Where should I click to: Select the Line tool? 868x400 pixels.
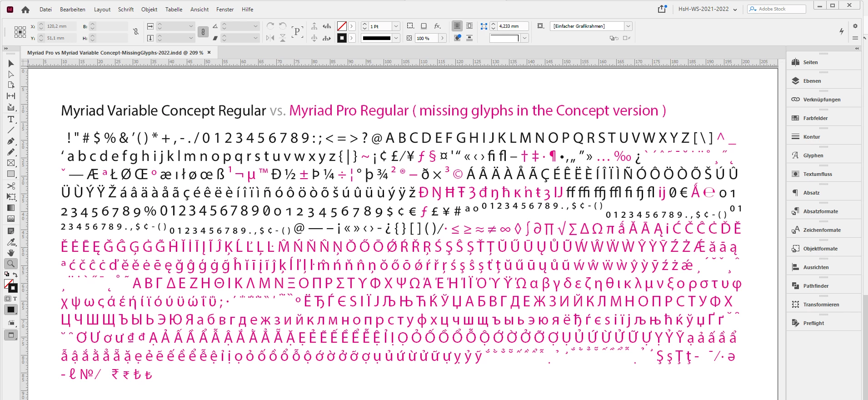11,130
